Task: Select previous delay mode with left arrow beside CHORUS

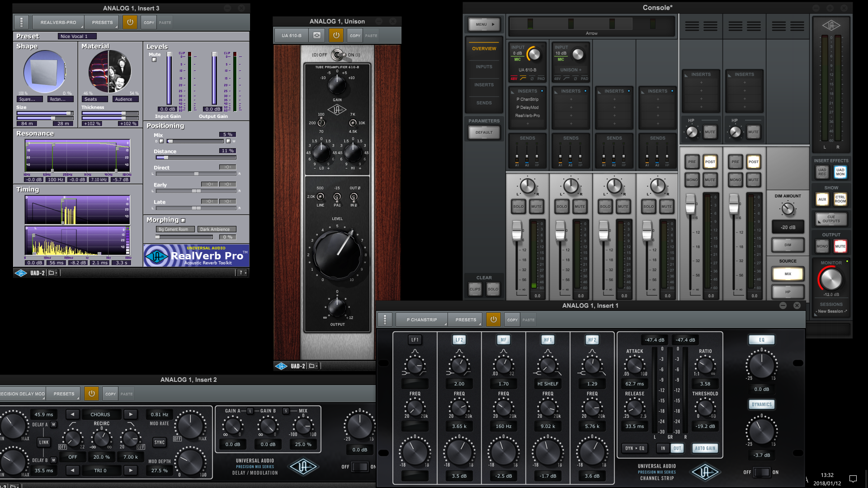Action: (x=72, y=414)
